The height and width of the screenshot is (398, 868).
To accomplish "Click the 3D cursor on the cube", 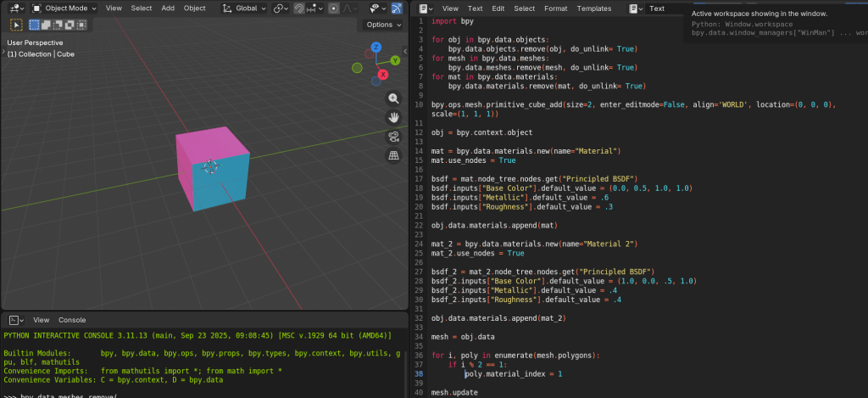I will (210, 166).
